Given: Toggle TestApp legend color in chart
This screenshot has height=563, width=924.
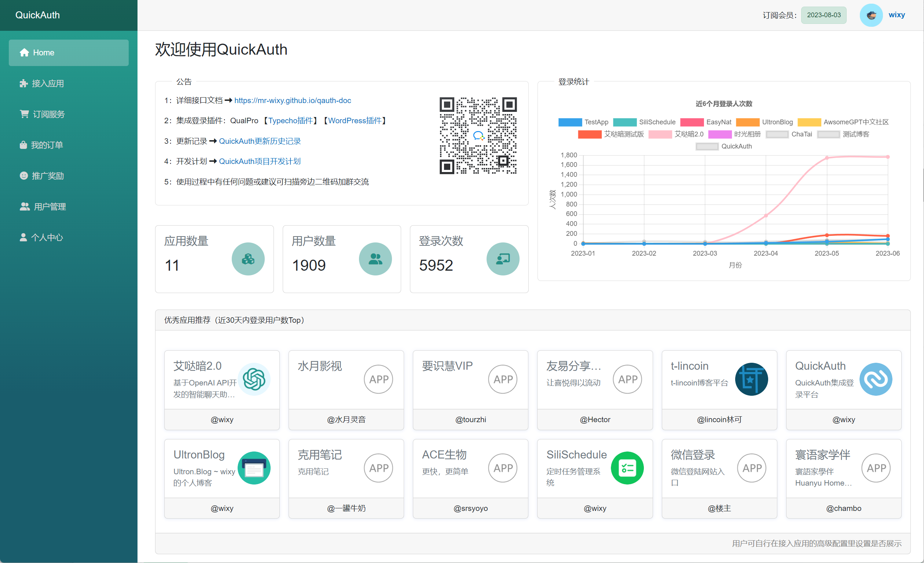Looking at the screenshot, I should point(570,122).
